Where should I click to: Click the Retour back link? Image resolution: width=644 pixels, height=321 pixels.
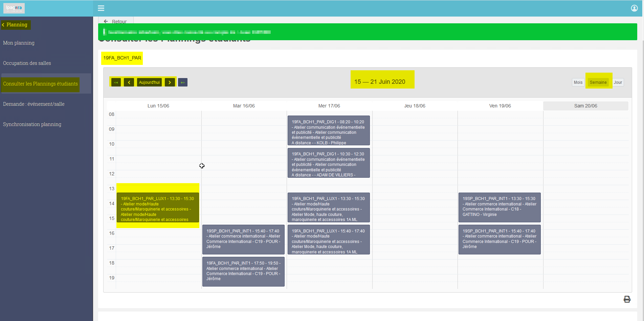tap(115, 21)
